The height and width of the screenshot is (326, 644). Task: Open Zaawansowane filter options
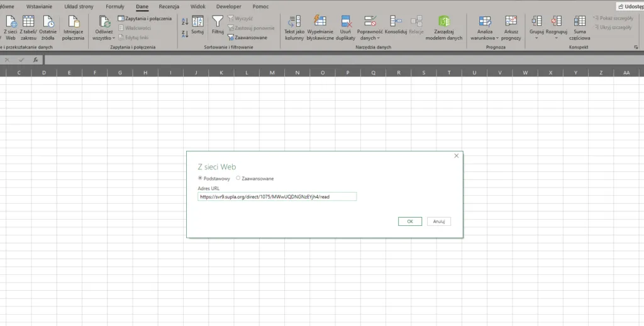click(x=247, y=37)
